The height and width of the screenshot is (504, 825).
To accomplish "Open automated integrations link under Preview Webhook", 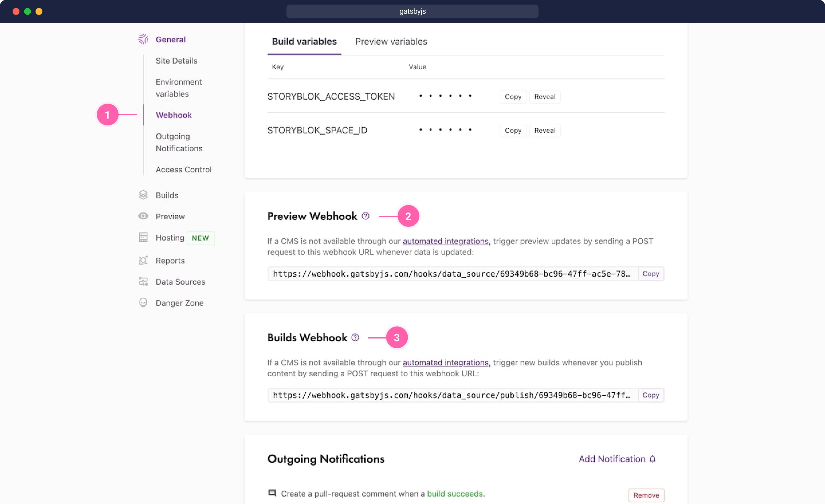I will (x=446, y=241).
